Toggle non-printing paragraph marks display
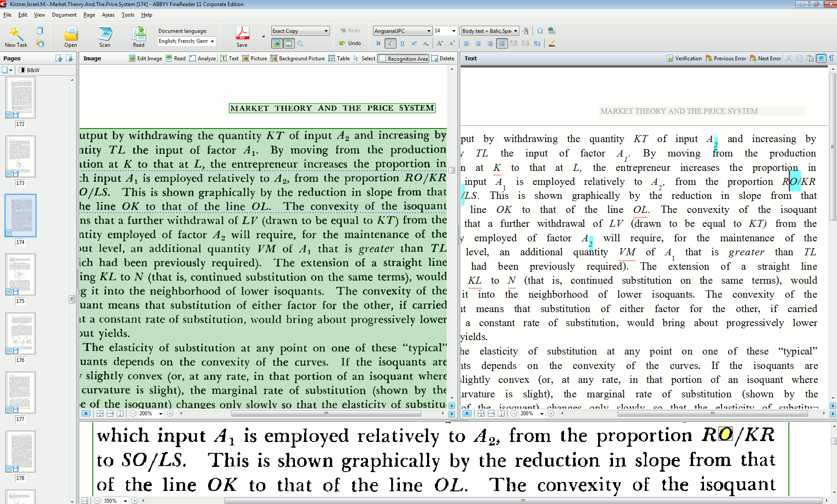This screenshot has width=837, height=504. point(831,59)
